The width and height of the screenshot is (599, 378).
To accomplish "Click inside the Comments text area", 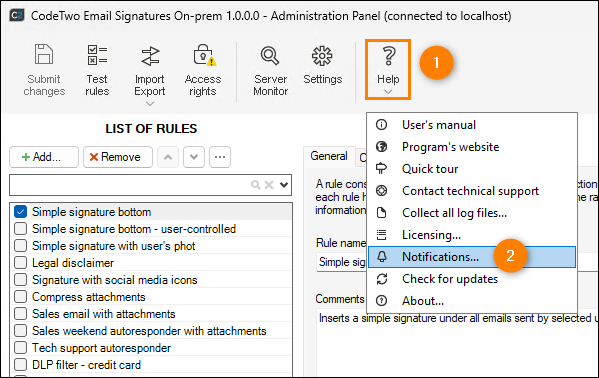I will 457,343.
